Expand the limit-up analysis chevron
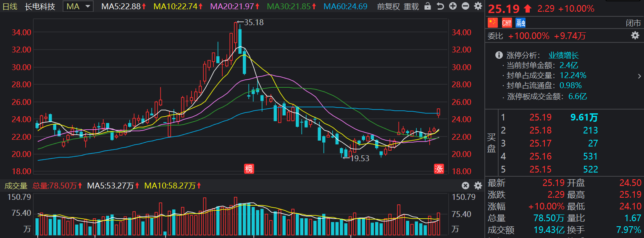Screen dimensions: 644x238 [639, 76]
